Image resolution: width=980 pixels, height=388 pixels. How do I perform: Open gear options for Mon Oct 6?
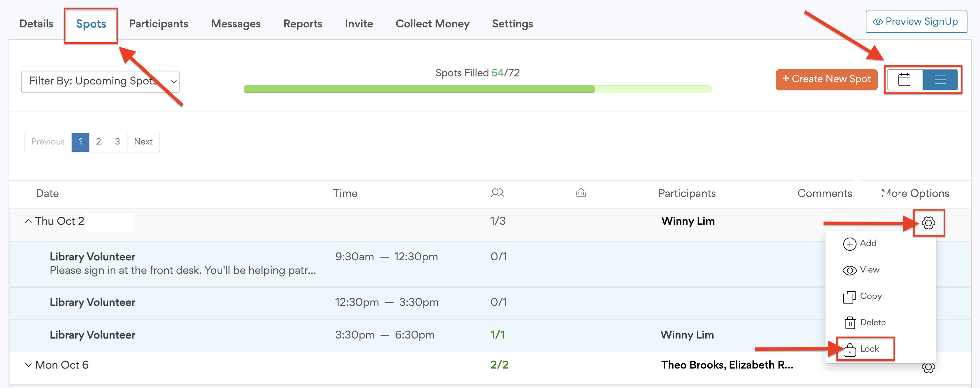928,367
